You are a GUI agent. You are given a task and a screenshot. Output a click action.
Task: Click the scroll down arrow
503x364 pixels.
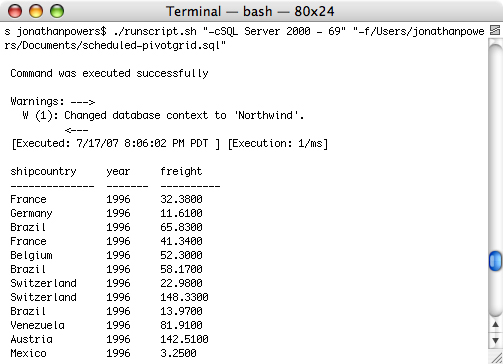[495, 340]
